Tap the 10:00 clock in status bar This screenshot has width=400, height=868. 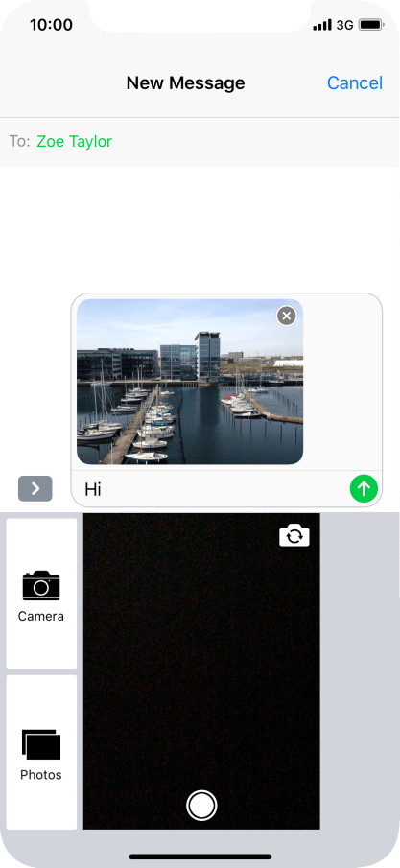[51, 25]
